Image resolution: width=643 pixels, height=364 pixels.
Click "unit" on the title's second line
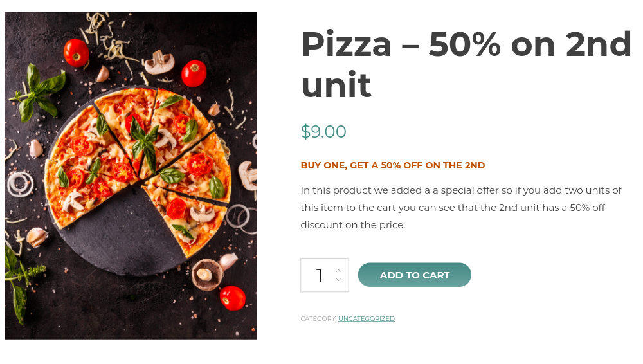[336, 85]
